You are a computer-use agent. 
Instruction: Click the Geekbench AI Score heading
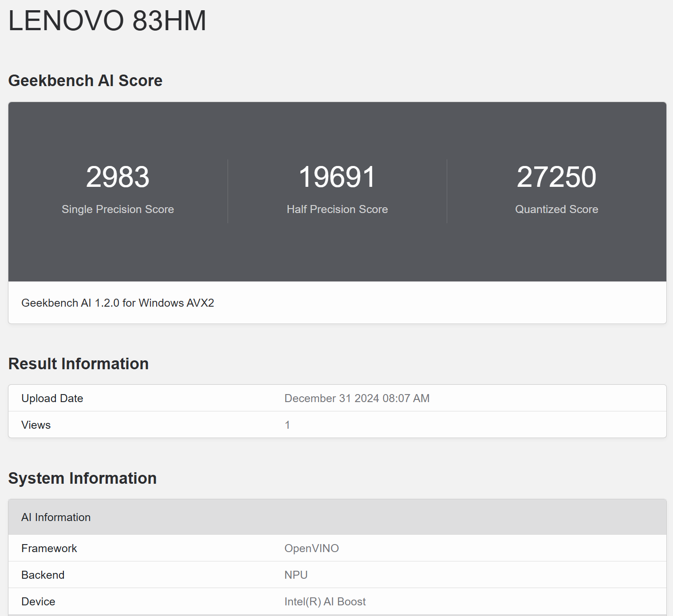[85, 80]
